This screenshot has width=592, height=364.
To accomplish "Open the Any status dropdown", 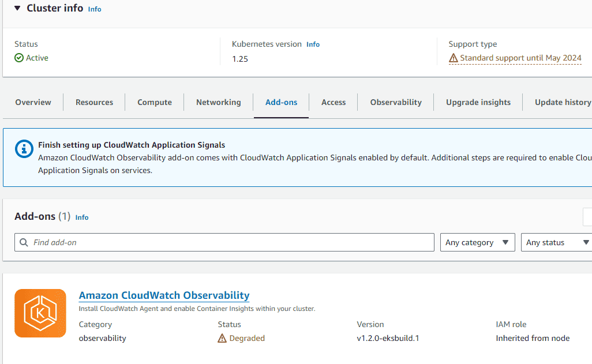I will [x=556, y=242].
